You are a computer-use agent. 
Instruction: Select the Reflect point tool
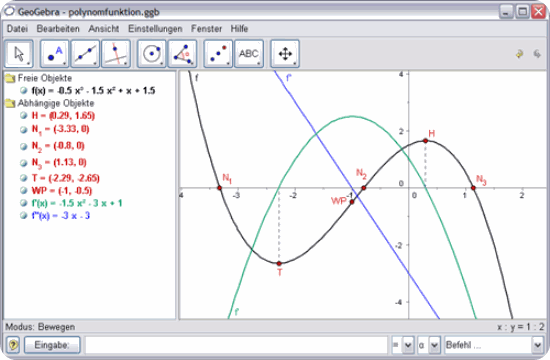[218, 54]
